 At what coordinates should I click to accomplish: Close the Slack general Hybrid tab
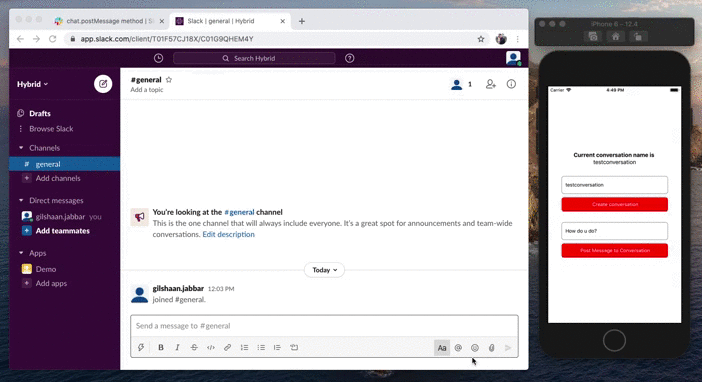[x=283, y=21]
